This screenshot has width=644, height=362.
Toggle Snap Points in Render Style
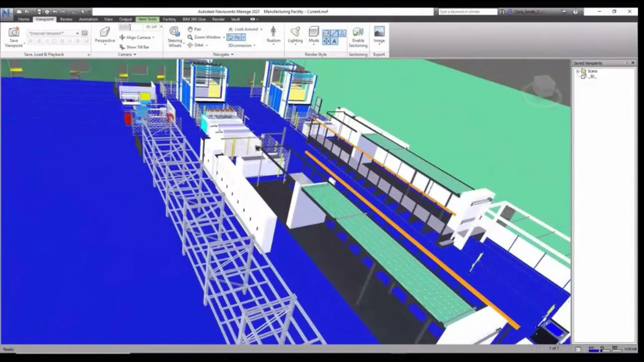click(x=326, y=41)
